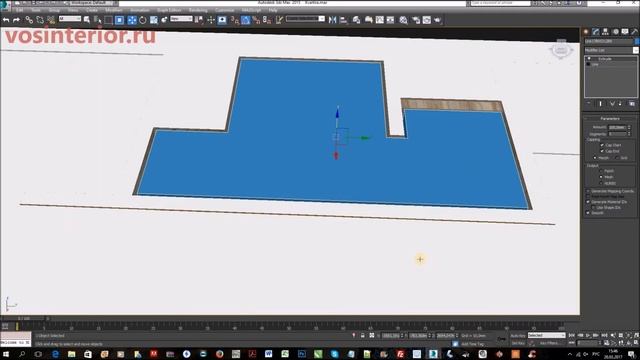The image size is (640, 360).
Task: Open the Schematic View icon
Action: (x=391, y=20)
